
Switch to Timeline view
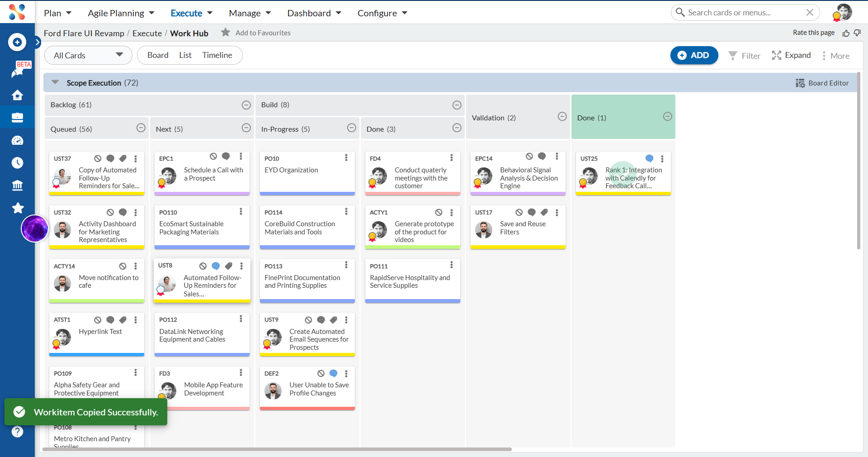pyautogui.click(x=217, y=55)
